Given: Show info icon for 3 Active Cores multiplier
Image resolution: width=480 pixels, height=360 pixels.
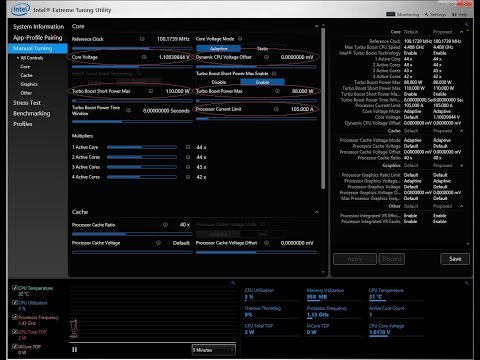Looking at the screenshot, I should [188, 167].
